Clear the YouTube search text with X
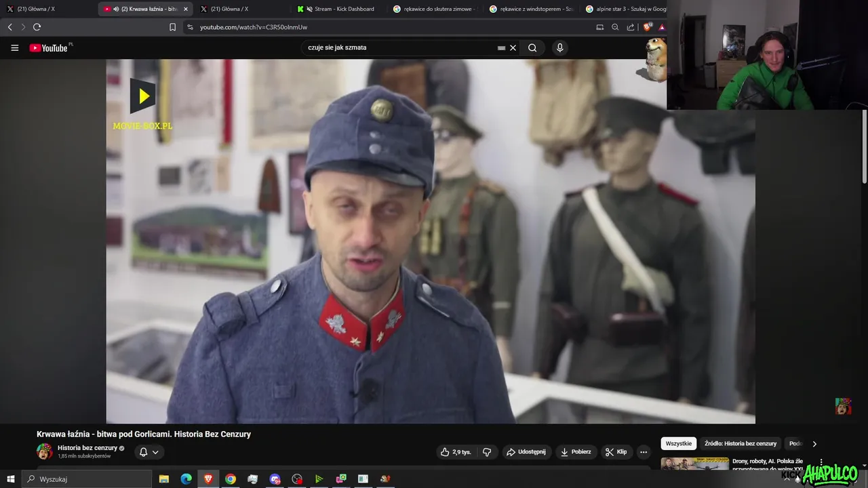Screen dimensions: 868x488 coord(513,48)
